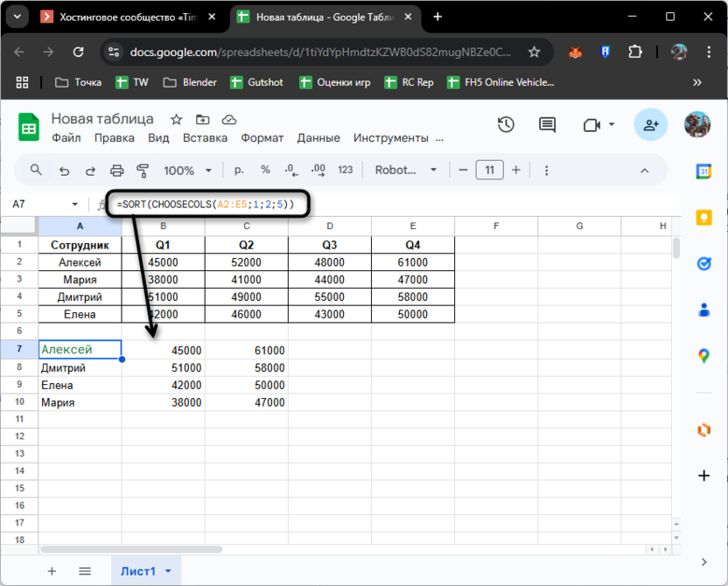Screen dimensions: 728x586
Task: Click the print icon
Action: (116, 171)
